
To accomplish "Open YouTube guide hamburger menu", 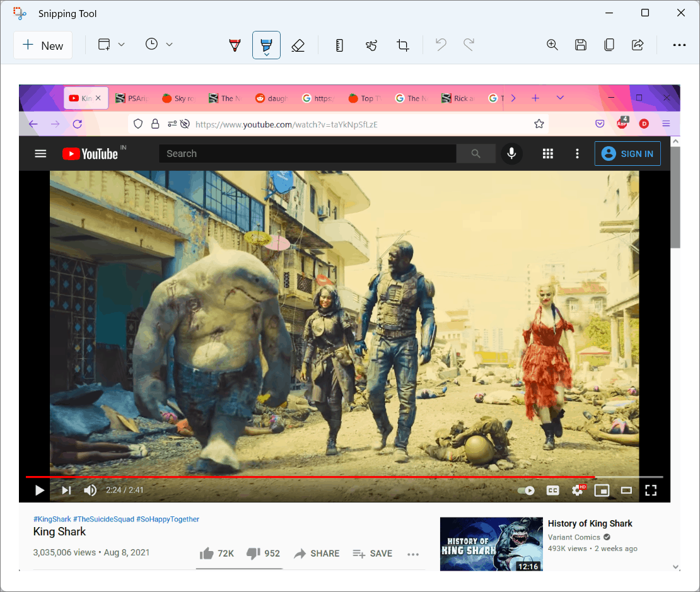I will point(40,154).
